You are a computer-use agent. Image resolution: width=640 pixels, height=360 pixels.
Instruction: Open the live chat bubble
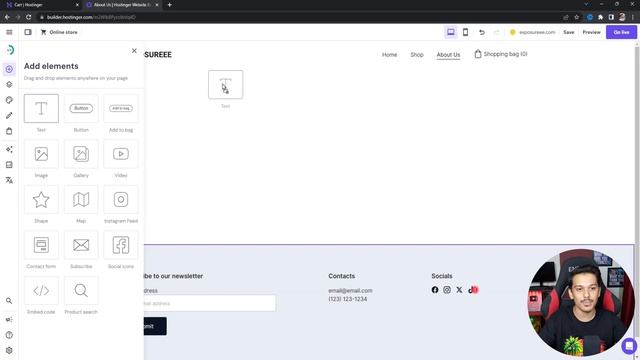(629, 346)
